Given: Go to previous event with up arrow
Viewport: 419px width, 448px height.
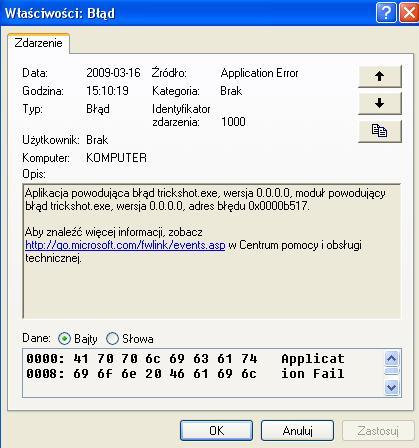Looking at the screenshot, I should click(380, 76).
